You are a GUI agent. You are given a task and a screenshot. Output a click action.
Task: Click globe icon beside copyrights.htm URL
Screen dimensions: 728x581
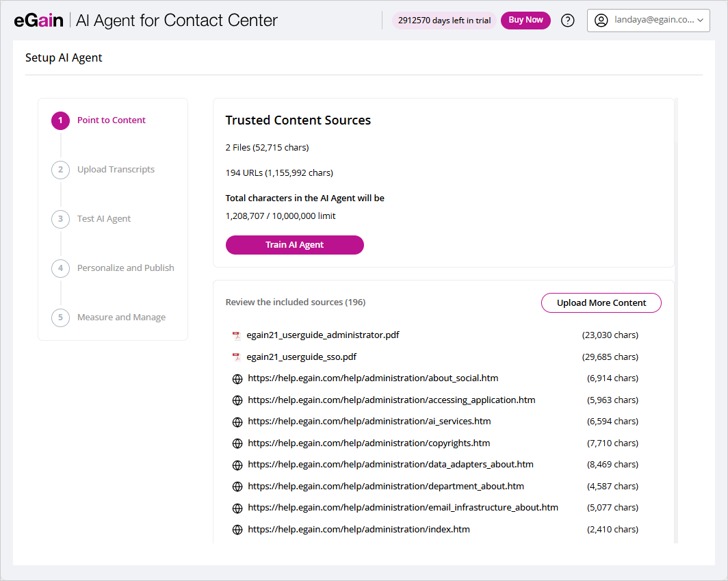[237, 443]
